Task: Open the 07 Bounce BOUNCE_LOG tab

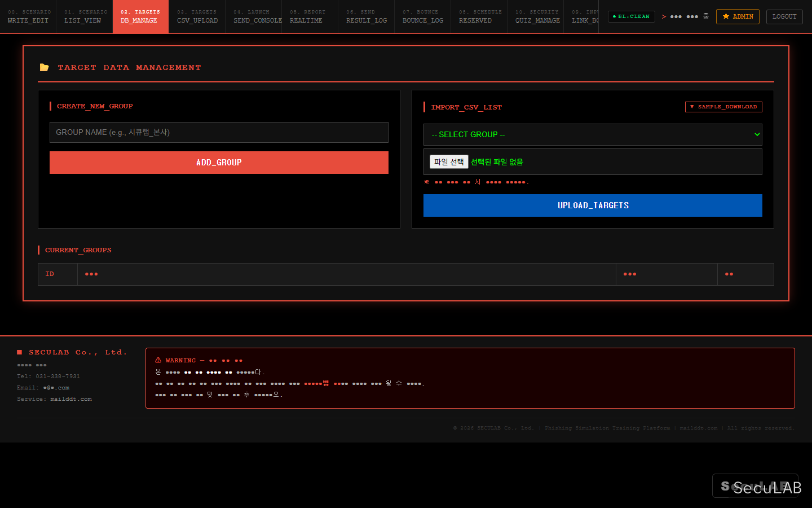Action: click(423, 16)
